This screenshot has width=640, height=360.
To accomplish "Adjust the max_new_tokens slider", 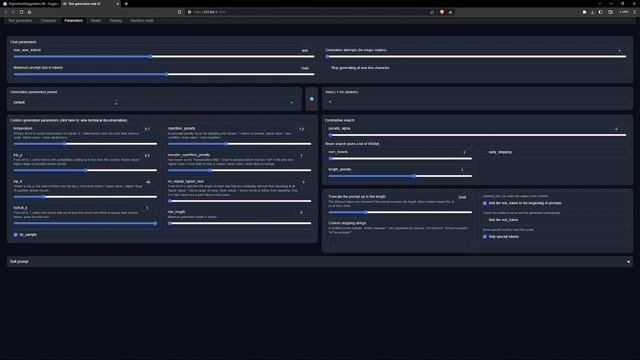I will pyautogui.click(x=164, y=57).
